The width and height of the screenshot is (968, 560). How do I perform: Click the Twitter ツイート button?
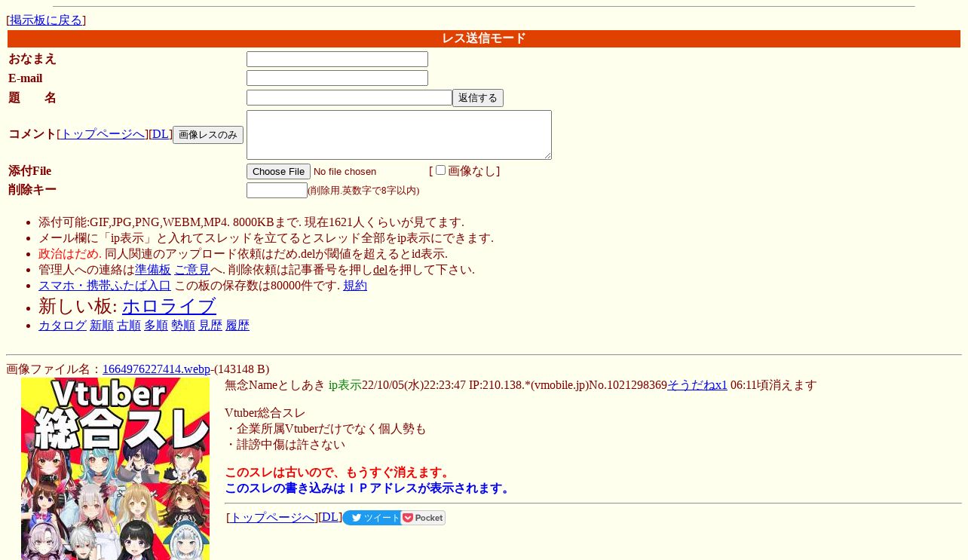click(372, 518)
